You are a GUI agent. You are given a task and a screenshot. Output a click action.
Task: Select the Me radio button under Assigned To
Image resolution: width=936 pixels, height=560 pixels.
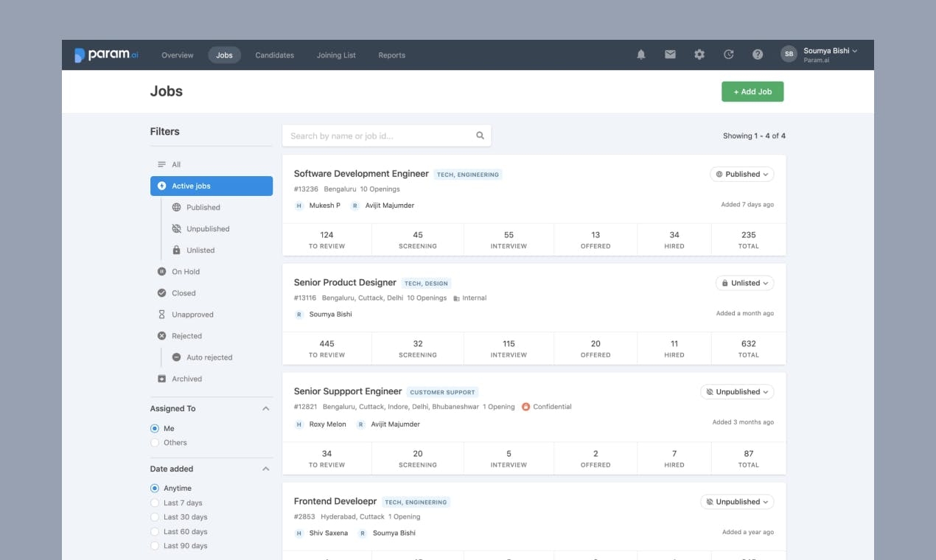(x=155, y=428)
